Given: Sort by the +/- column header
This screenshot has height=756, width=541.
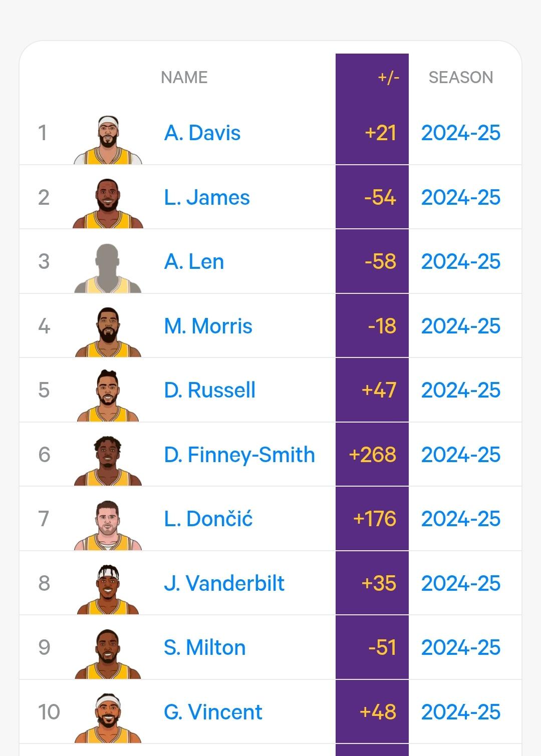Looking at the screenshot, I should pos(388,78).
